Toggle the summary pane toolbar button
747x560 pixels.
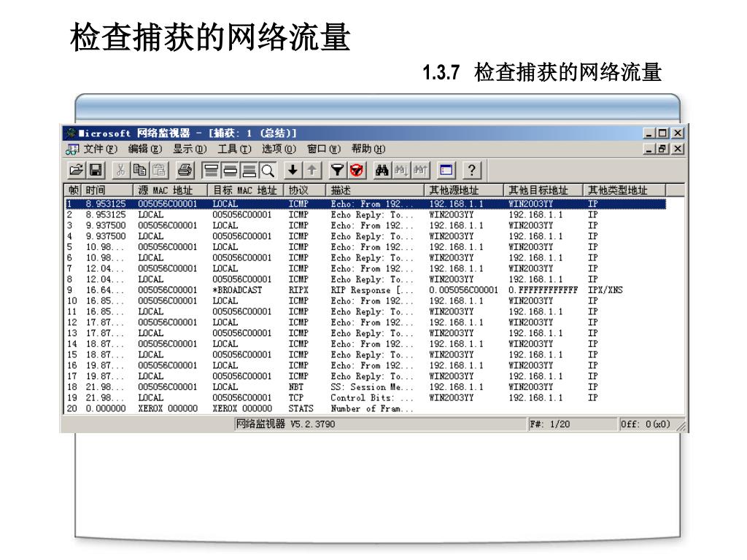coord(210,170)
